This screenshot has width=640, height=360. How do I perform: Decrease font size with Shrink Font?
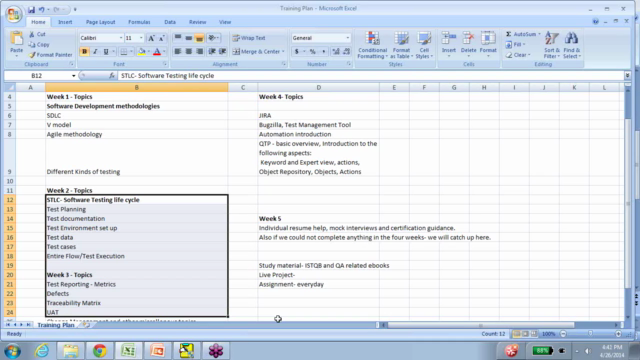coord(162,38)
